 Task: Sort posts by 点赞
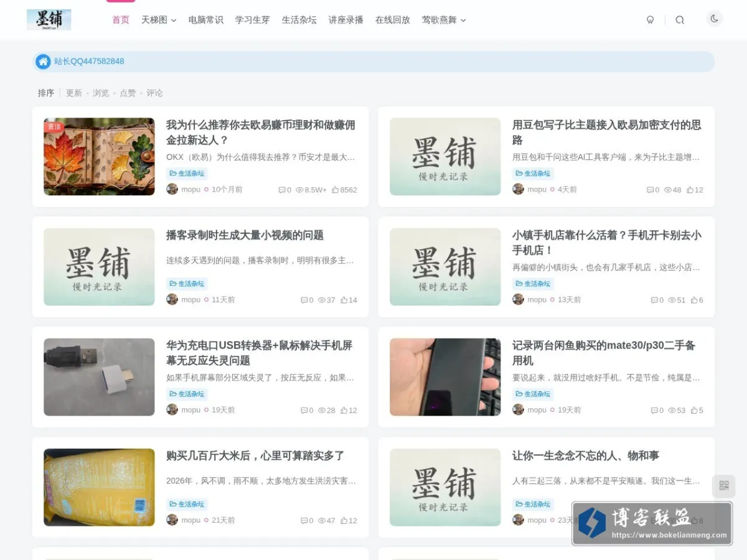[128, 93]
